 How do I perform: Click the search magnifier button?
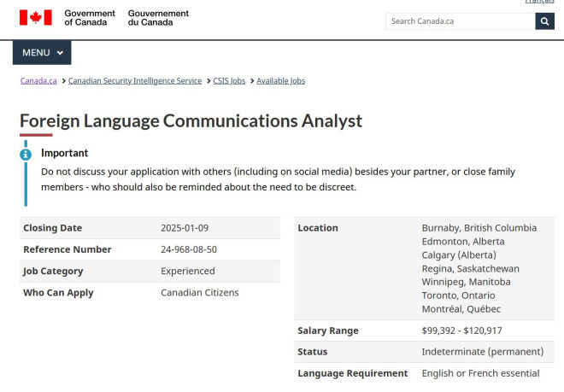point(544,21)
